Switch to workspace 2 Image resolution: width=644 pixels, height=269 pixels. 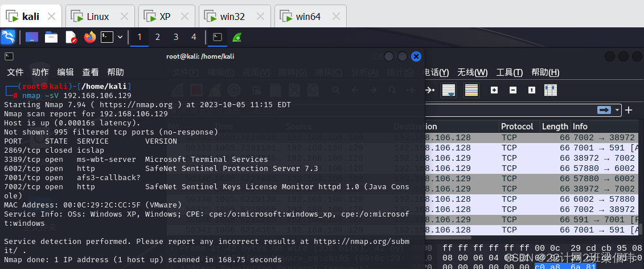click(x=158, y=38)
